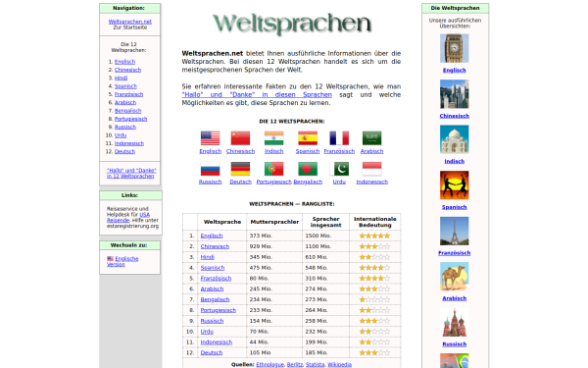The image size is (588, 368).
Task: Open Indonesisch in the navigation list
Action: point(129,143)
